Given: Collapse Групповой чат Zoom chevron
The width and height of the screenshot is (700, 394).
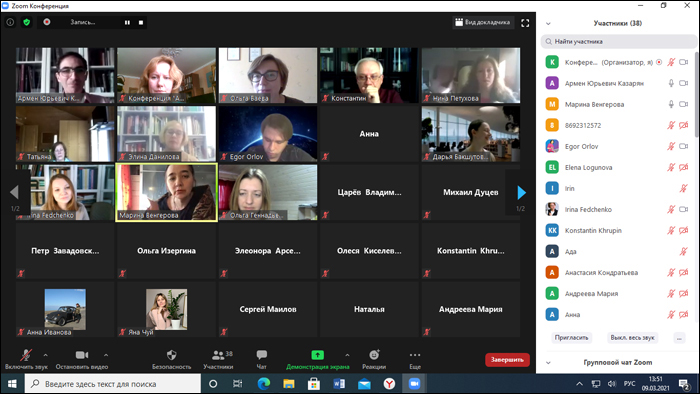Looking at the screenshot, I should pyautogui.click(x=548, y=363).
